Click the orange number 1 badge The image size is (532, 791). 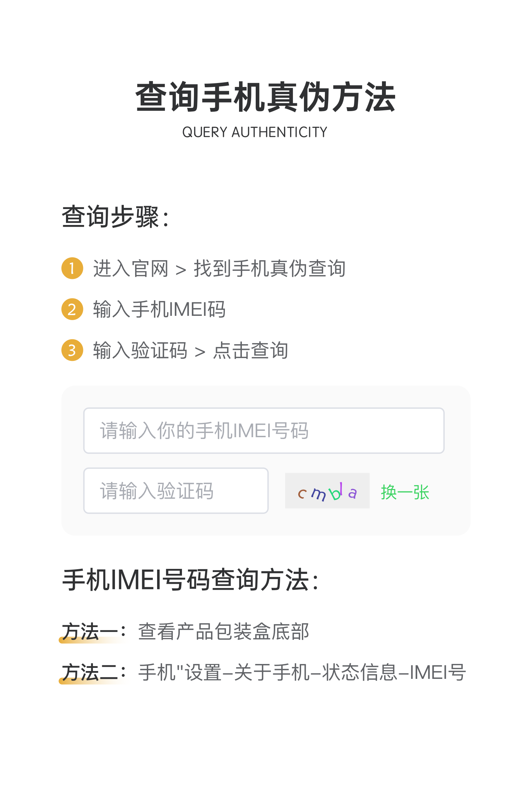tap(72, 268)
